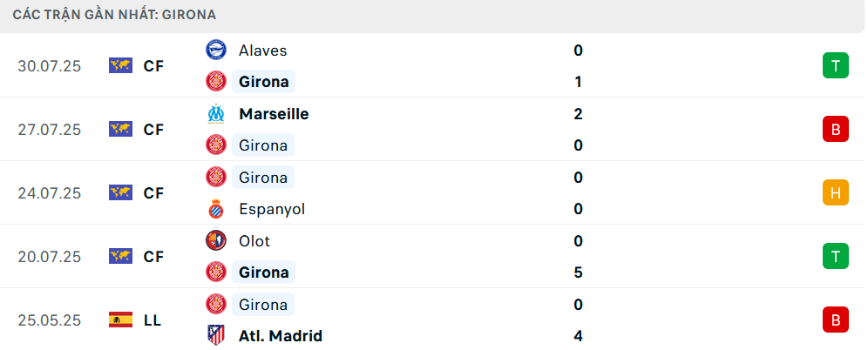
Task: Click Girona crest in the 30.07.25 match
Action: click(x=216, y=81)
